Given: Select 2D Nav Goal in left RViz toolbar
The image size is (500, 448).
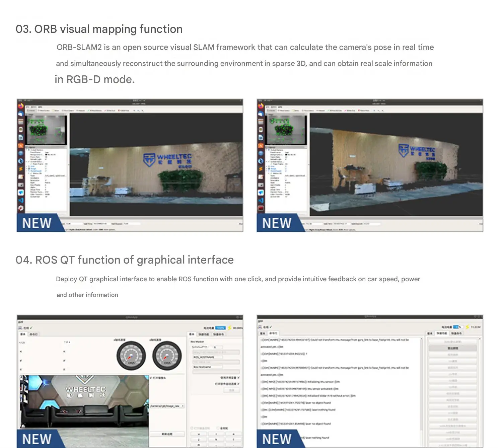Looking at the screenshot, I should coord(110,110).
